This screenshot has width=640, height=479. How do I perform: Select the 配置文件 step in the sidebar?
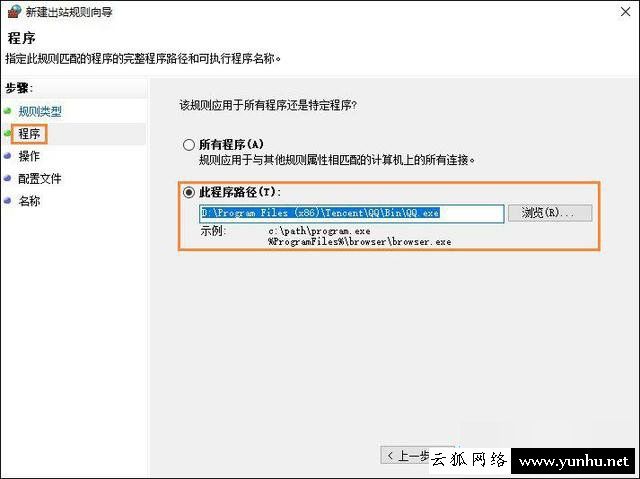40,178
